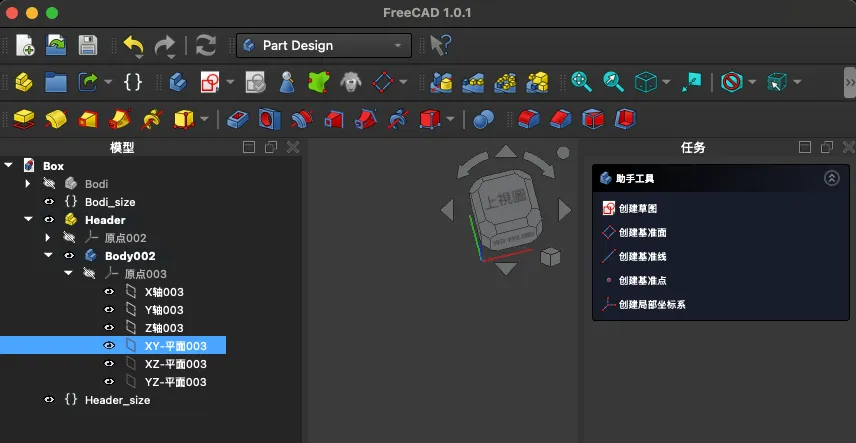This screenshot has width=856, height=443.
Task: Collapse the Header tree node
Action: (28, 220)
